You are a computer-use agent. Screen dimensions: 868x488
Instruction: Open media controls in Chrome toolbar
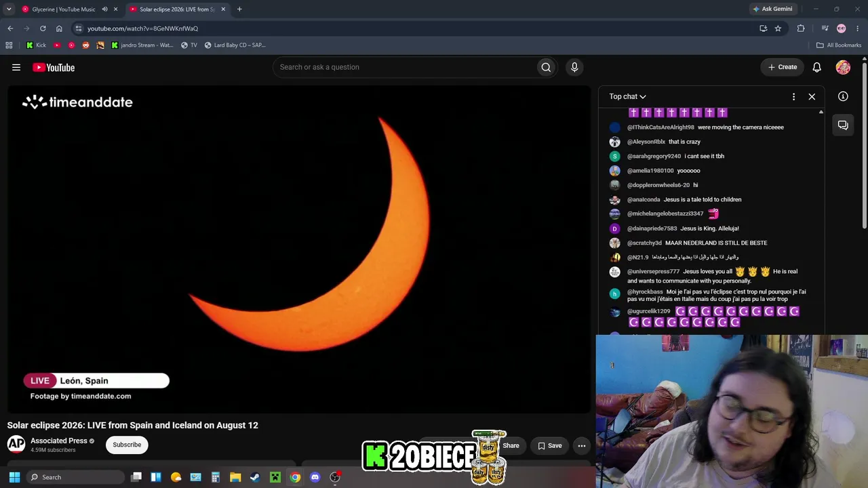click(825, 28)
